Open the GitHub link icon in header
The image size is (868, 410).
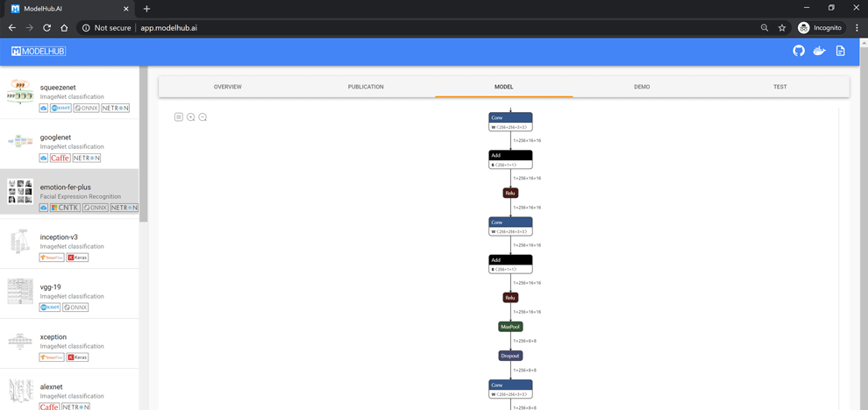tap(798, 51)
